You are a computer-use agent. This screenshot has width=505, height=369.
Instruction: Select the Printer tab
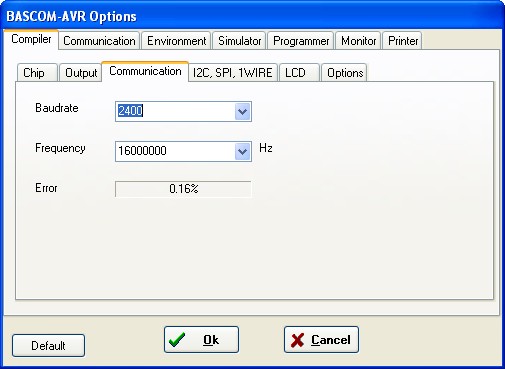tap(403, 41)
